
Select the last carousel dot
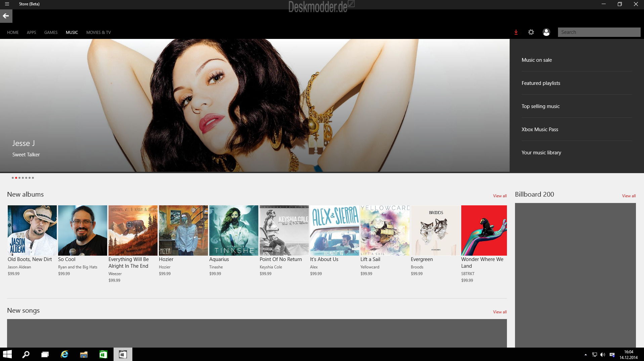(33, 178)
